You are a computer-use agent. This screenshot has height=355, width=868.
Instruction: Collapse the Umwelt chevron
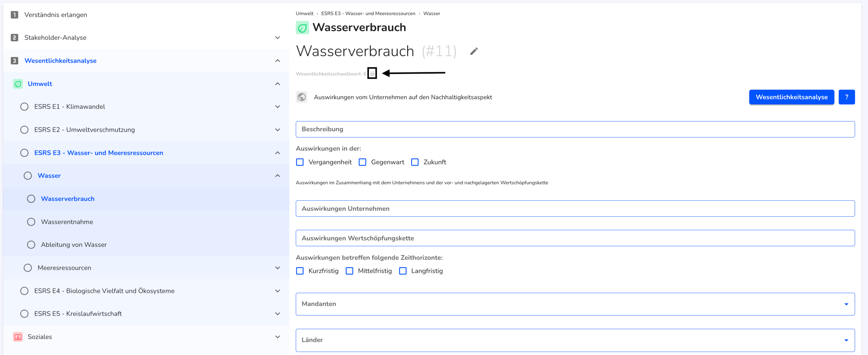coord(278,84)
